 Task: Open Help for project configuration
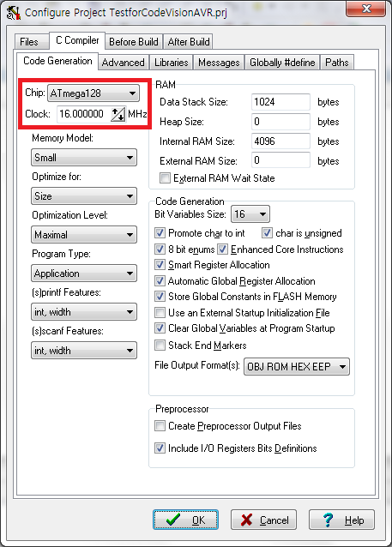pos(341,520)
